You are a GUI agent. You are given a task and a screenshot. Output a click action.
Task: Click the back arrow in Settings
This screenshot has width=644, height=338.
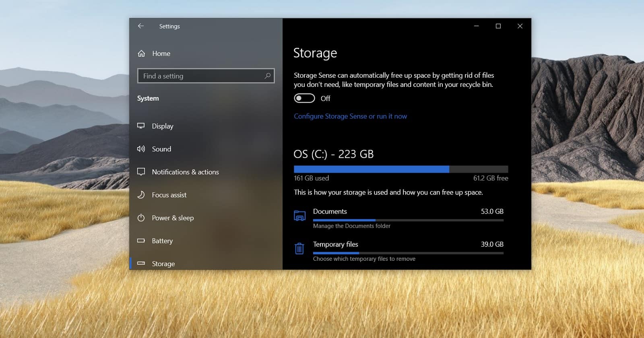click(141, 26)
